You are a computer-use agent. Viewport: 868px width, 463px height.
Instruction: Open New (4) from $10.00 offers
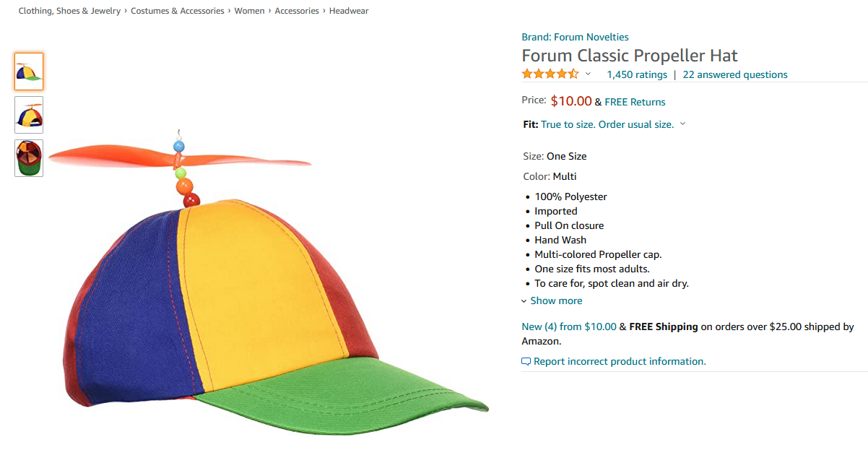point(569,326)
